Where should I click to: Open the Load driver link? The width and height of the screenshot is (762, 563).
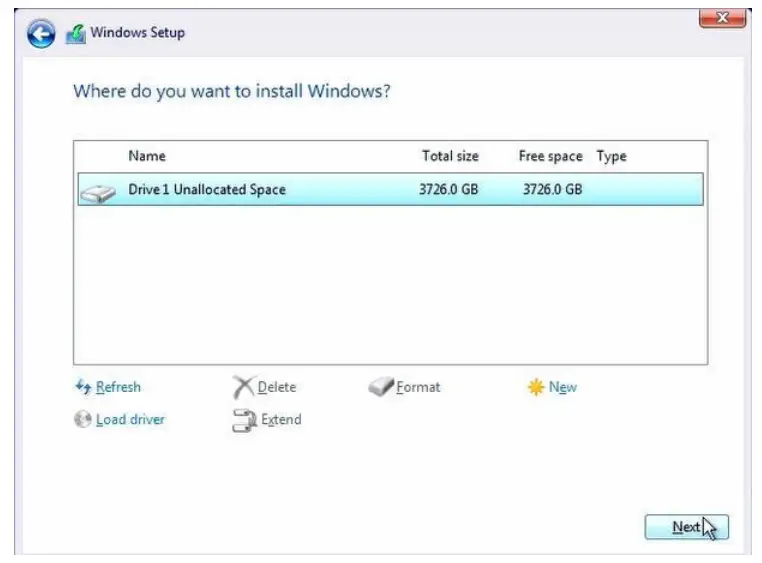[x=130, y=419]
